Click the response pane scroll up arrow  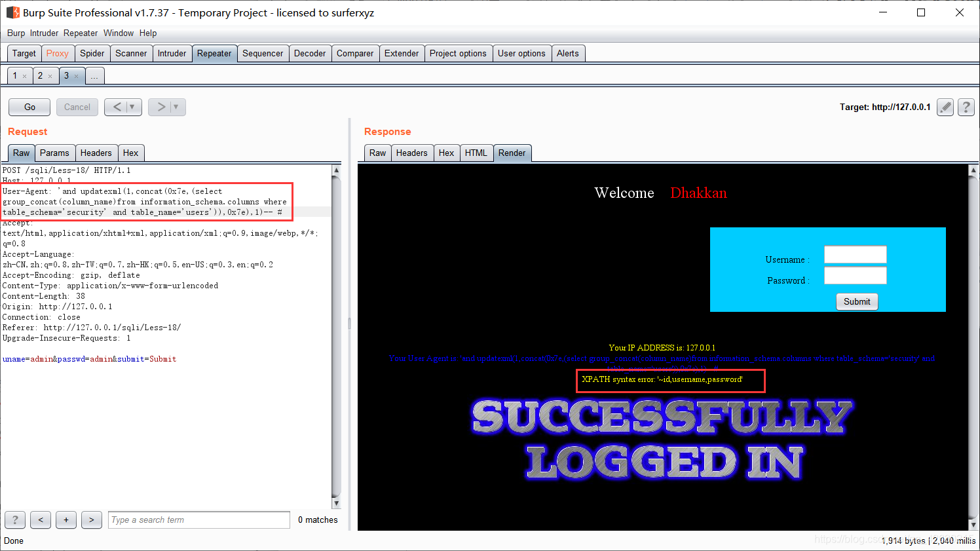[x=973, y=170]
